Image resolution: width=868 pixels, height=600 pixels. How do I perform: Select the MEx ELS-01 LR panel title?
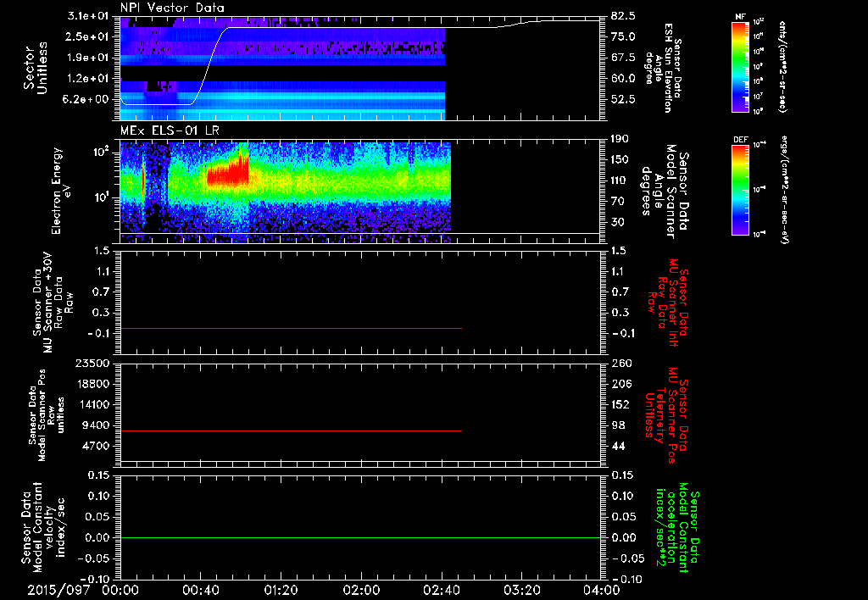[170, 131]
